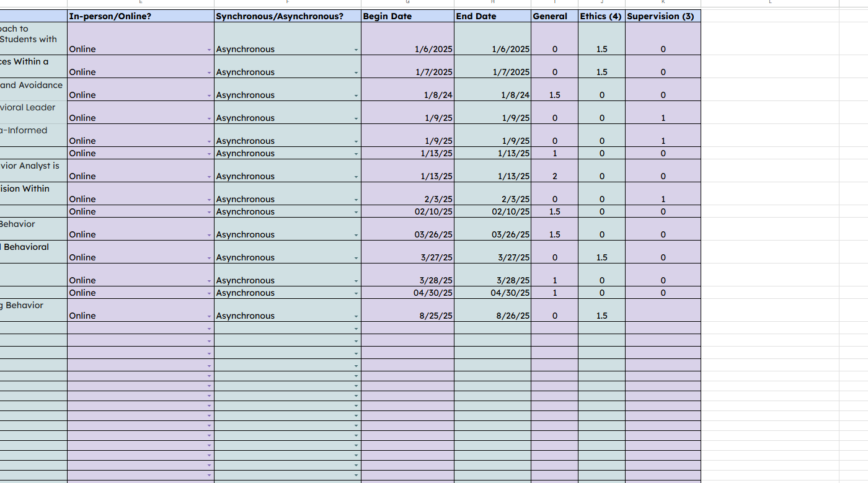The image size is (868, 483).
Task: Select the "Ethics (4)" header cell
Action: point(601,16)
